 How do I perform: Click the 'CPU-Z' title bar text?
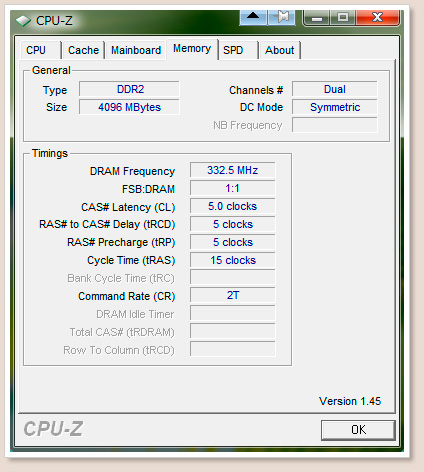tap(54, 21)
